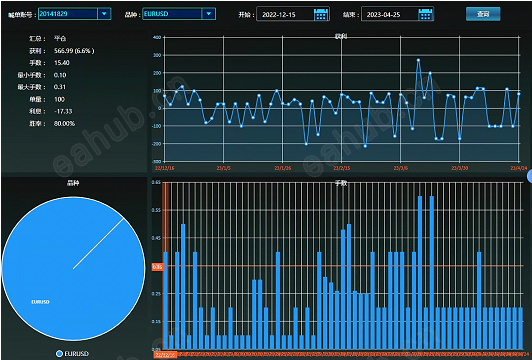Click the minimum lots value 0.10
This screenshot has height=360, width=532.
tap(60, 75)
